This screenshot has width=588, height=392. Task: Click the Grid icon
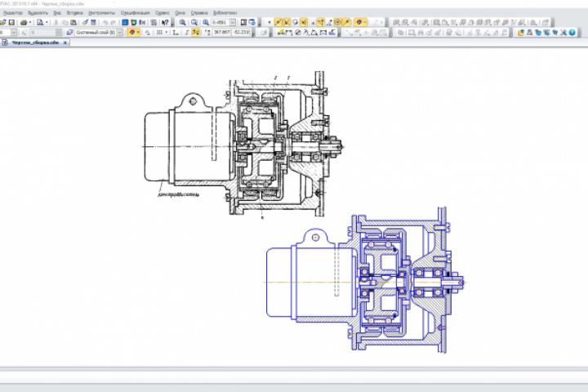[159, 33]
